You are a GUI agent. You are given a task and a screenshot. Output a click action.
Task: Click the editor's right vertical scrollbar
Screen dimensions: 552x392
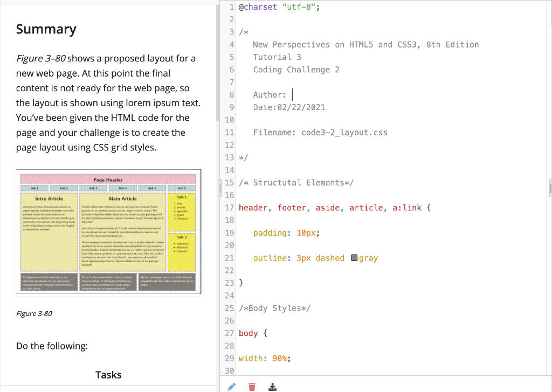[x=549, y=187]
